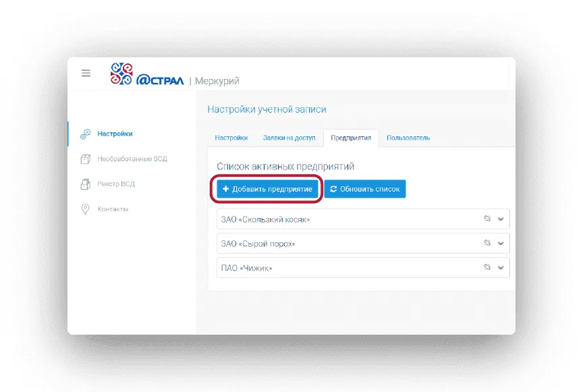
Task: Click the unlink icon for ПАО «Чижик»
Action: coord(487,268)
